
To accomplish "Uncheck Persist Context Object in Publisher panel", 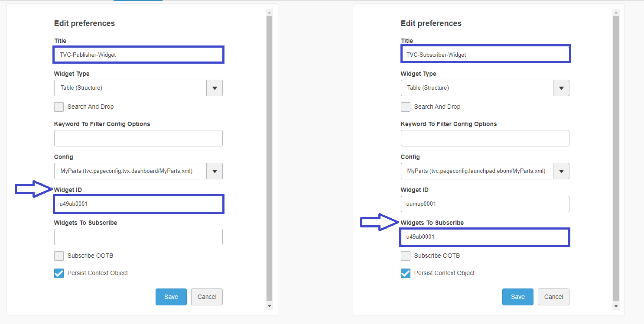I will tap(59, 273).
